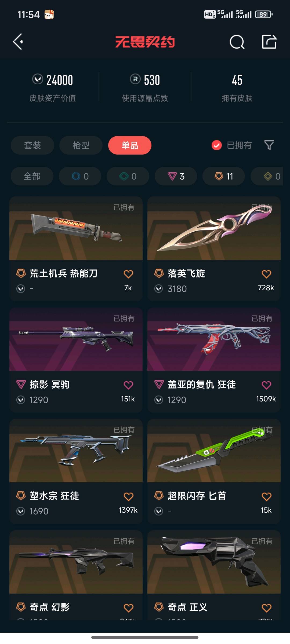290x644 pixels.
Task: Open the 超限闪存 匕首 knife thumbnail
Action: [x=214, y=451]
